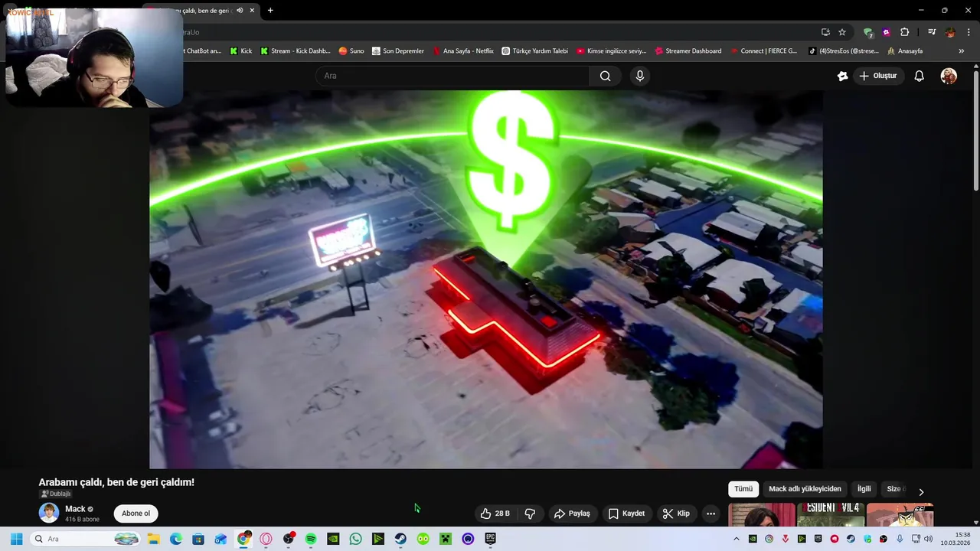Click the Windows Start button
980x551 pixels.
tap(16, 539)
